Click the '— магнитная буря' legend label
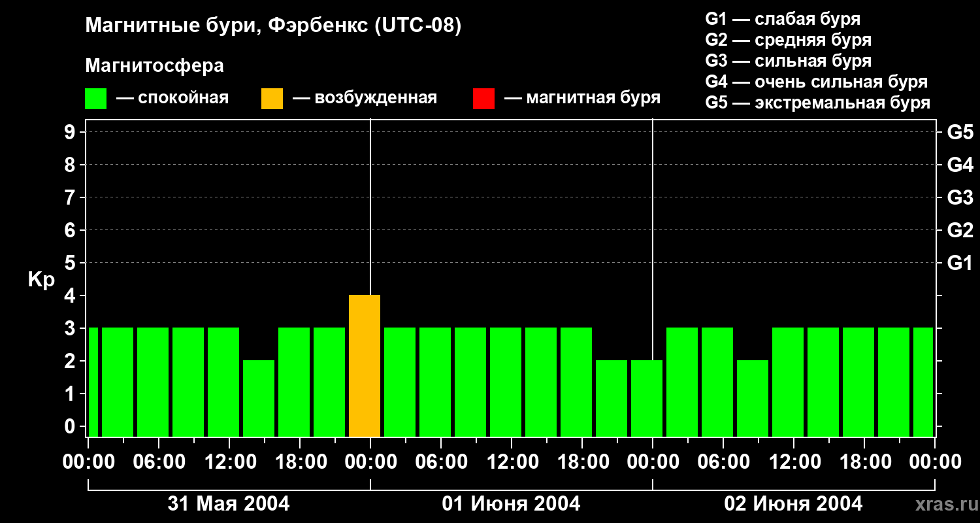The image size is (980, 523). [x=583, y=99]
